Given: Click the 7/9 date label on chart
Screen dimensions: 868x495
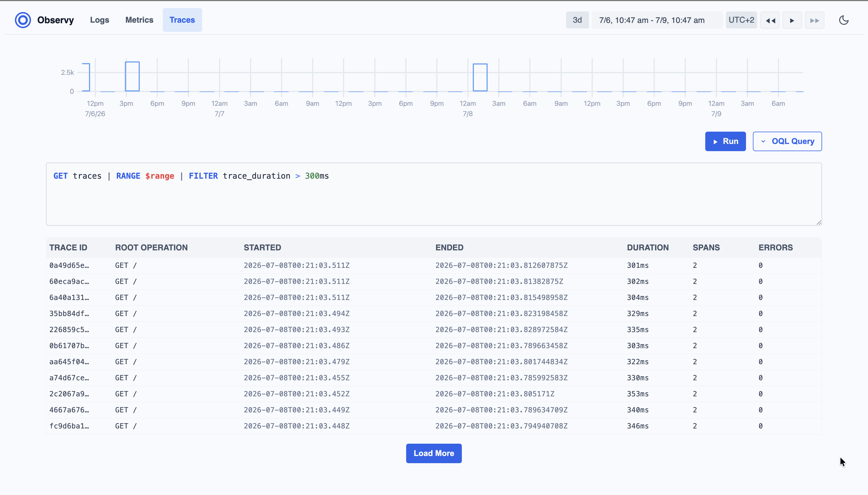Looking at the screenshot, I should (716, 114).
